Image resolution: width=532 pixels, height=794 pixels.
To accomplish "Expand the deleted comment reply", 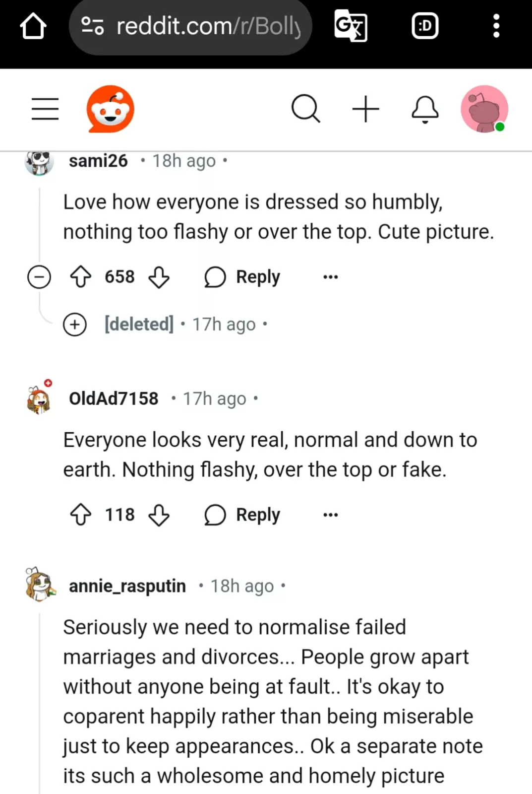I will click(x=75, y=325).
